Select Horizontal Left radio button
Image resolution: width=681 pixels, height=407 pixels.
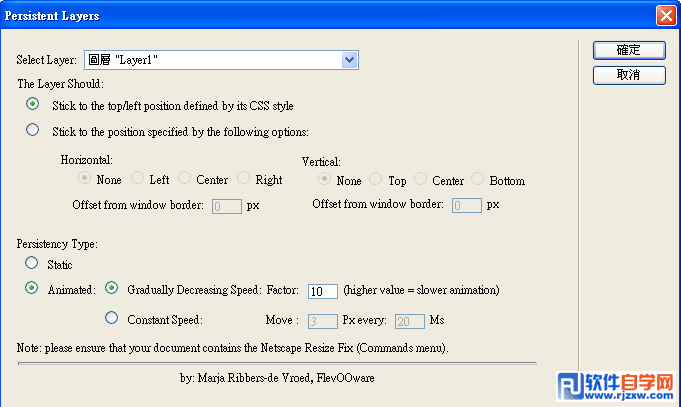tap(137, 178)
